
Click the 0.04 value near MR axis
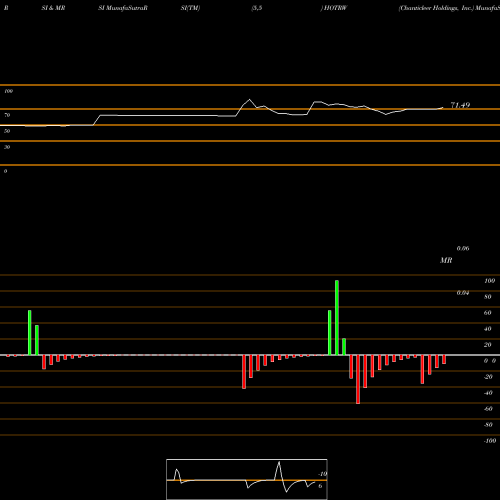[463, 293]
